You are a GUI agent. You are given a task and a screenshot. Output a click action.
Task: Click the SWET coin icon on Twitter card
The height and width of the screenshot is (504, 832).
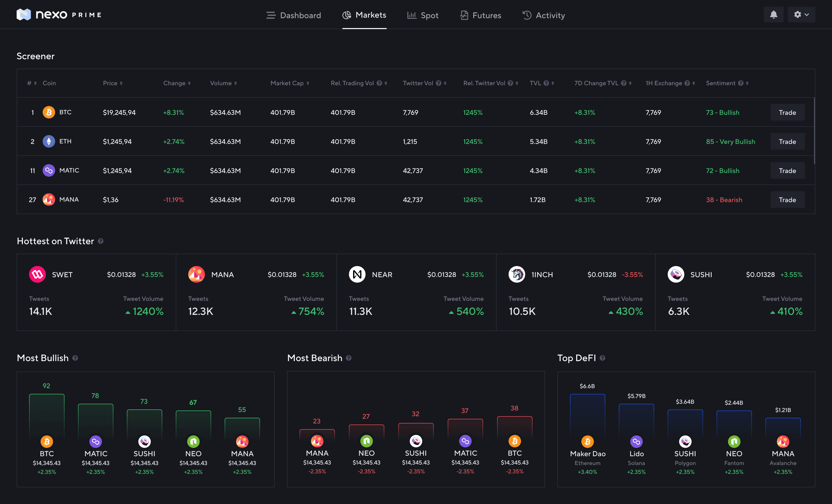(x=37, y=274)
